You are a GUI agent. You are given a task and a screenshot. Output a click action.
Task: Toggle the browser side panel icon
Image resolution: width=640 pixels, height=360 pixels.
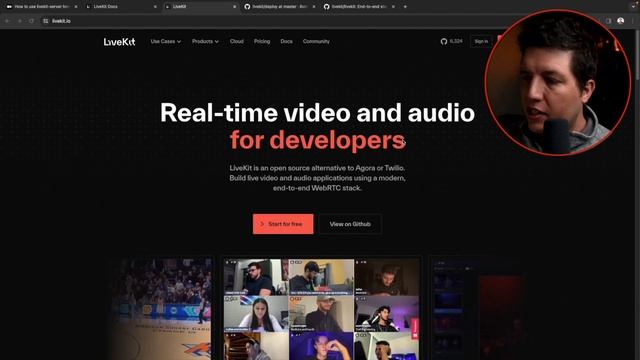(608, 21)
